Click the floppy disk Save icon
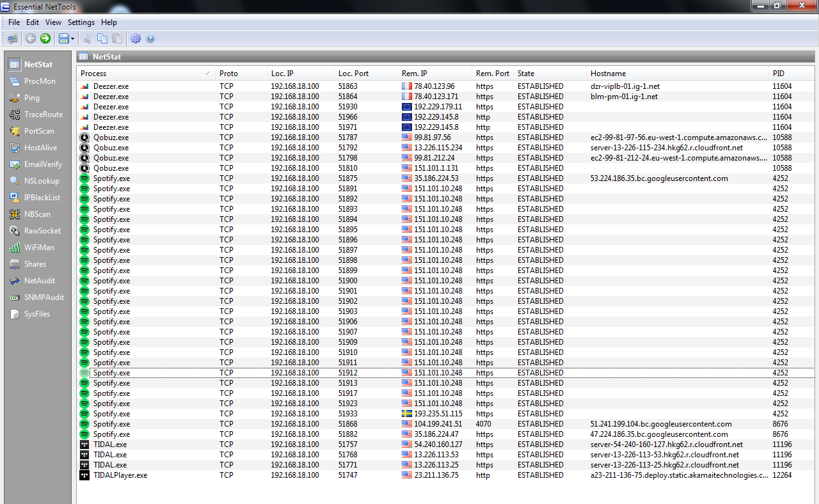This screenshot has height=504, width=819. 63,39
